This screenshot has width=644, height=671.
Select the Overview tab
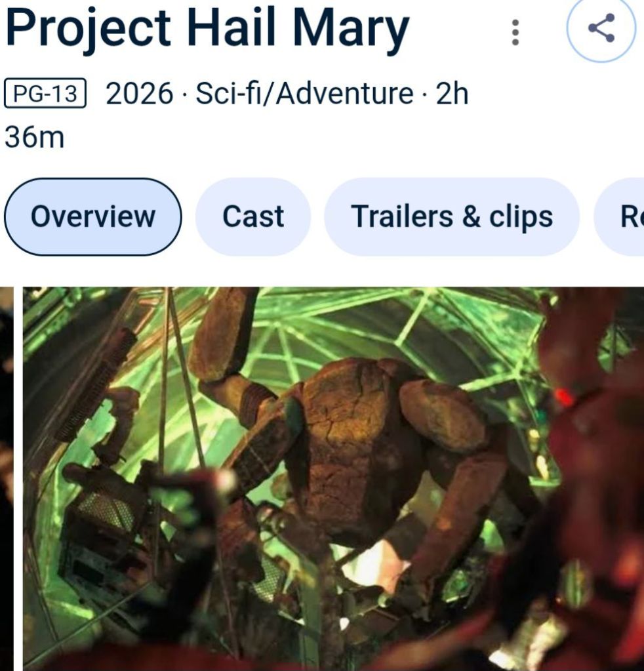[x=93, y=216]
